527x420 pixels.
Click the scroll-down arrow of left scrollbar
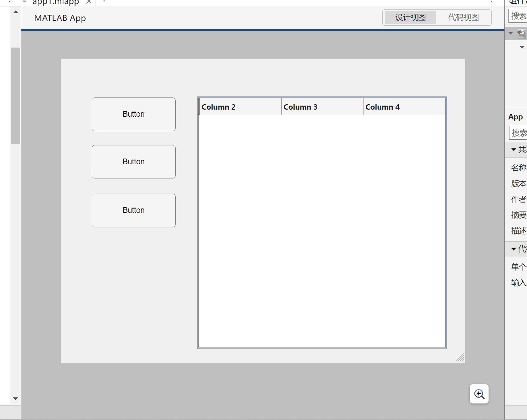pos(16,398)
